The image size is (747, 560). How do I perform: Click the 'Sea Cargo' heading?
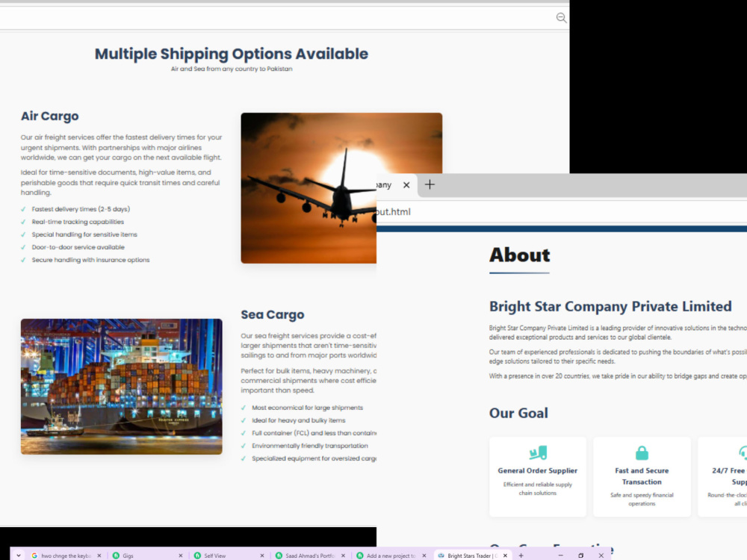pyautogui.click(x=273, y=315)
